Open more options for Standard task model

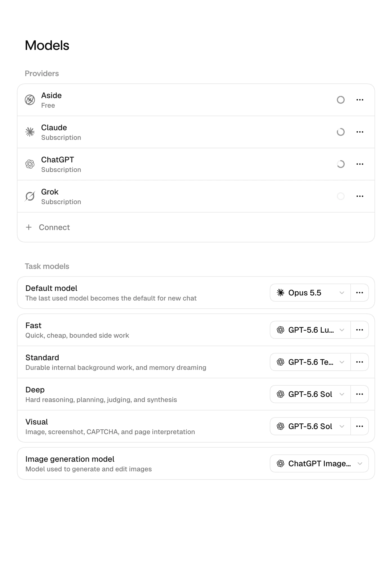(360, 362)
